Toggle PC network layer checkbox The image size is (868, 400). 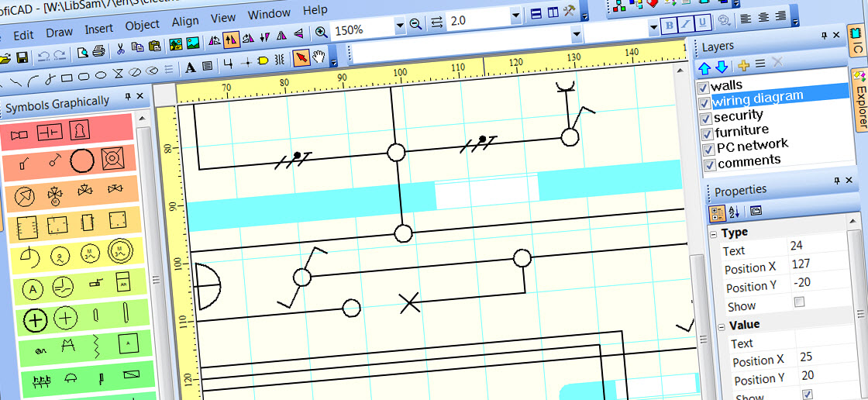click(x=708, y=150)
